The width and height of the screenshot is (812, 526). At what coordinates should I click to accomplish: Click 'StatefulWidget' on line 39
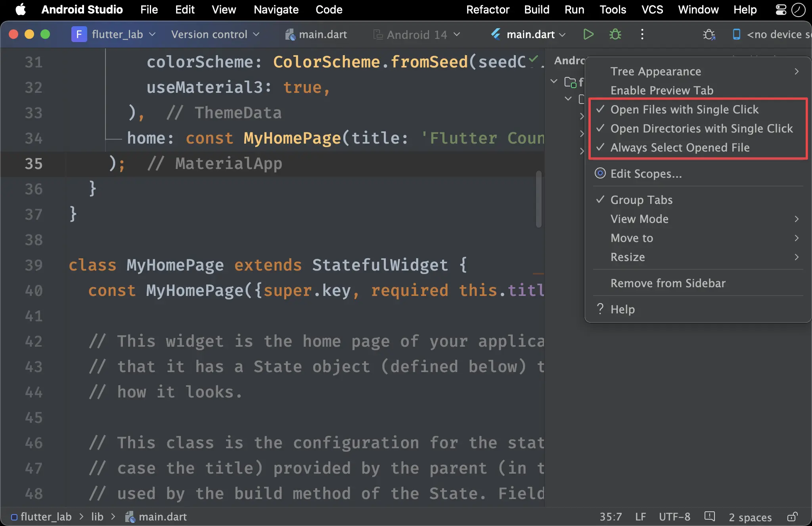(x=380, y=265)
